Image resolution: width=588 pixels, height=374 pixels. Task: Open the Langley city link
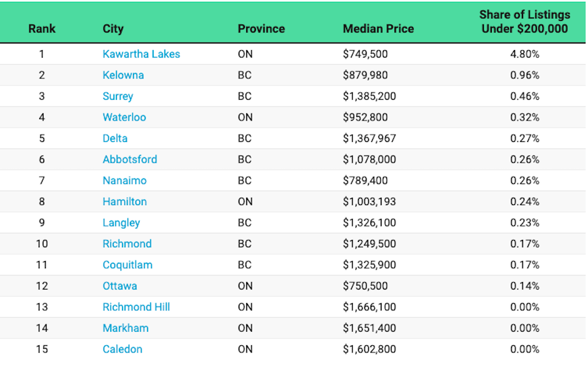pyautogui.click(x=121, y=223)
